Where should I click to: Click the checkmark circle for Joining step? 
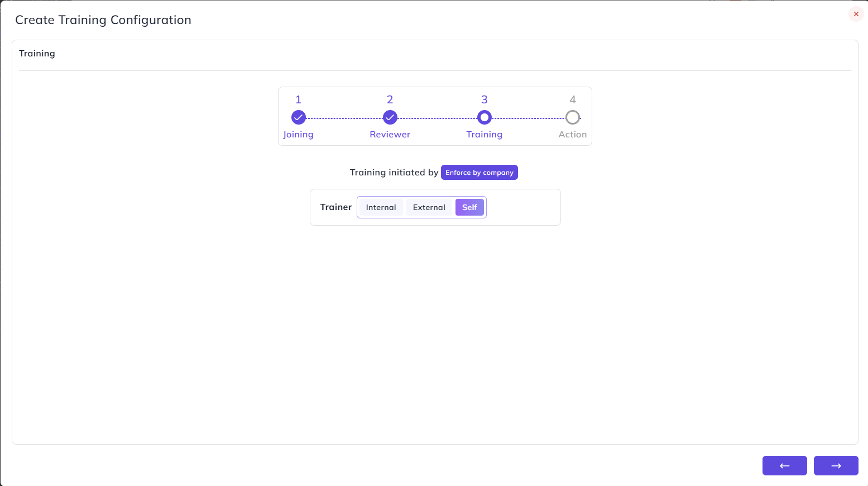pyautogui.click(x=299, y=117)
